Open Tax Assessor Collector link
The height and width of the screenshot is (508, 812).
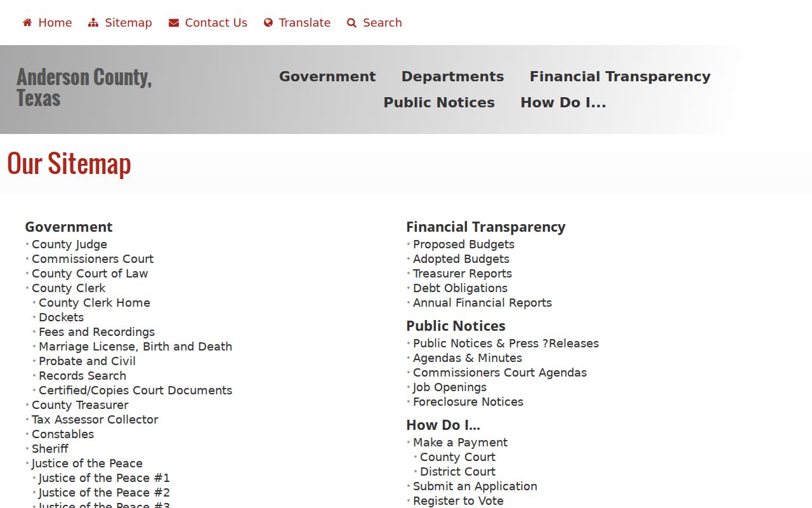(95, 420)
